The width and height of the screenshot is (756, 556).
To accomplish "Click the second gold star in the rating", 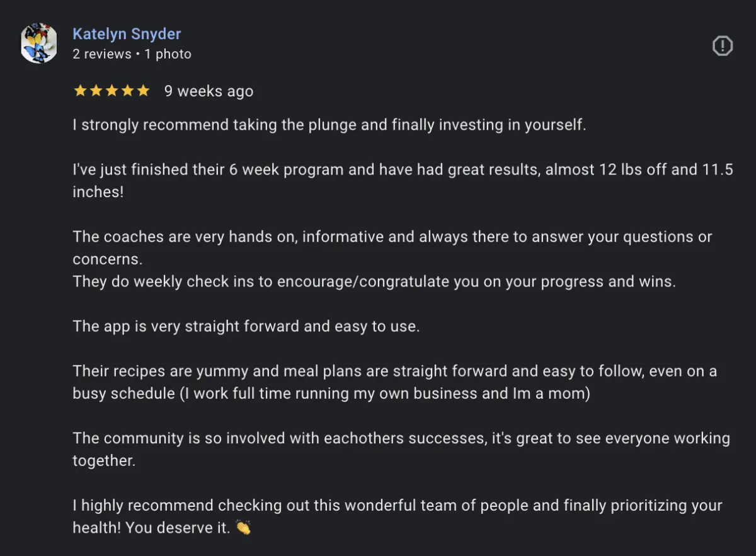I will [96, 91].
